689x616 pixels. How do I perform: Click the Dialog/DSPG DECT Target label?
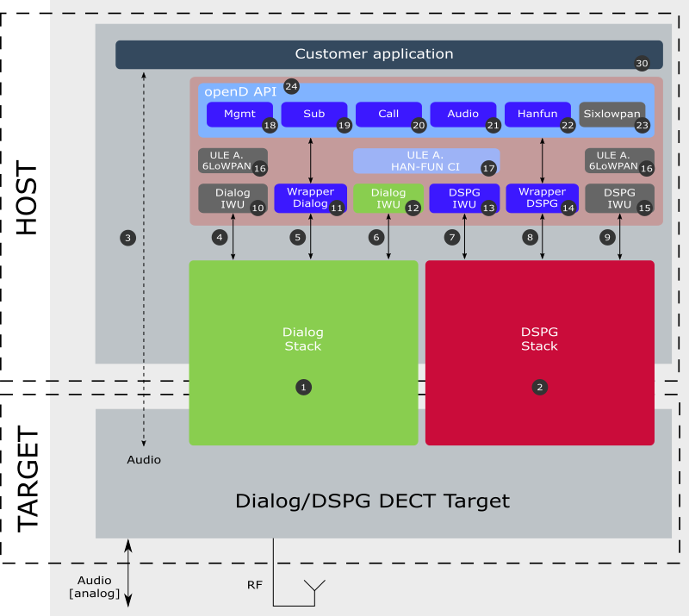pos(373,501)
